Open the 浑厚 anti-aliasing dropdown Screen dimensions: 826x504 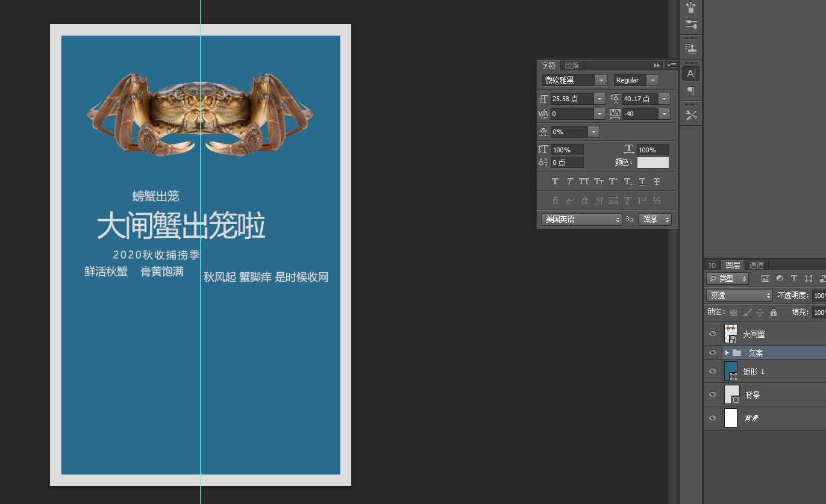(655, 220)
